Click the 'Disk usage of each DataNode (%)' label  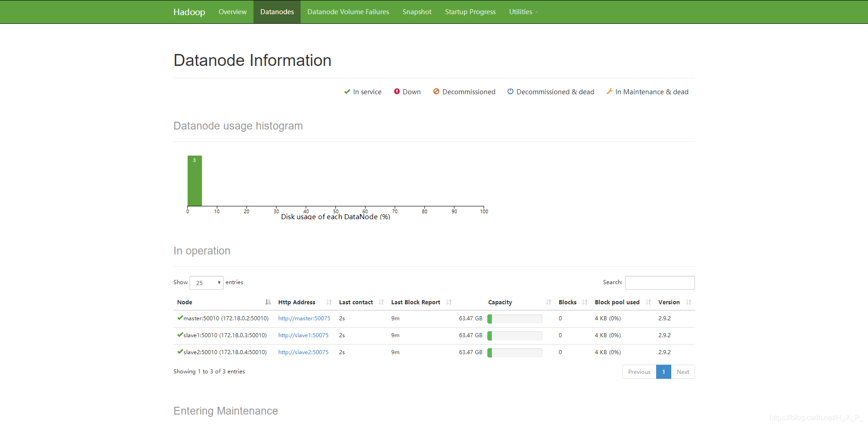point(335,217)
